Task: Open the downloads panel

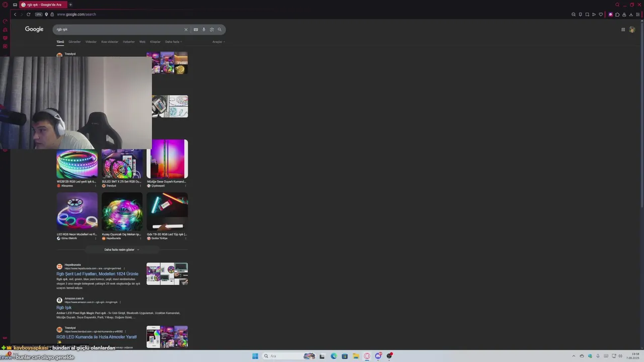Action: click(x=631, y=15)
